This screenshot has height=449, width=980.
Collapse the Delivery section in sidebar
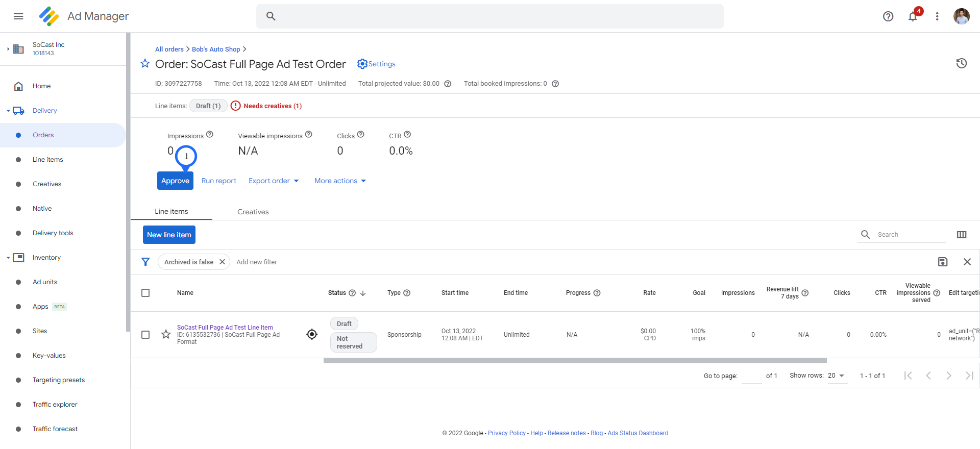(x=8, y=111)
